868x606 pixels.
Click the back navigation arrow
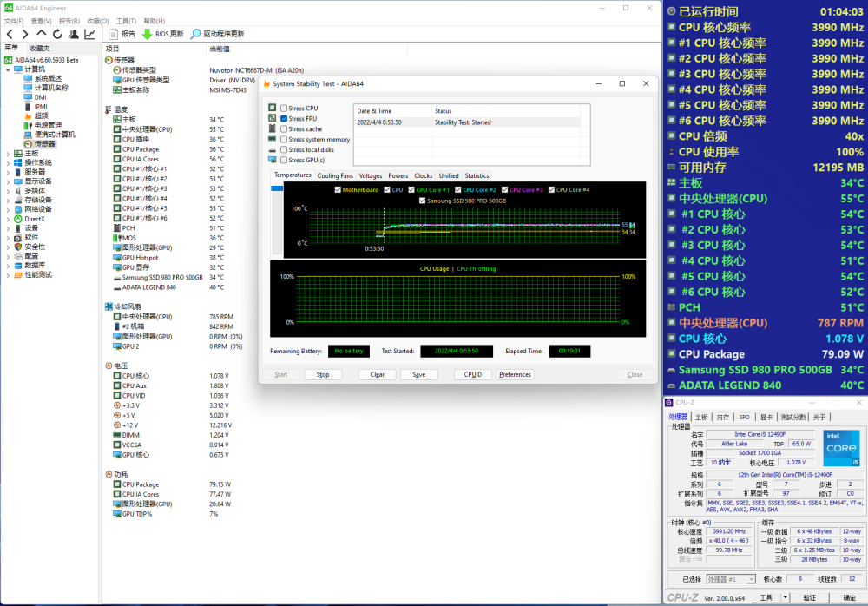point(10,34)
